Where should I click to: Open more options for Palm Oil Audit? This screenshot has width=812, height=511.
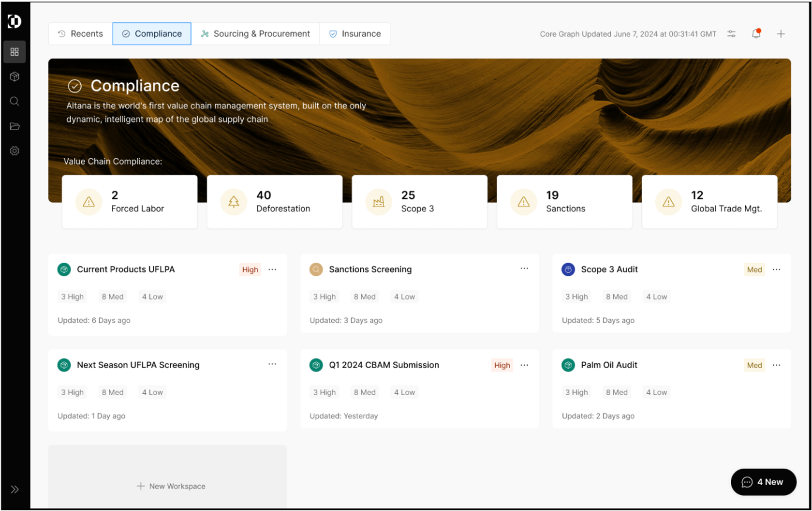click(776, 365)
